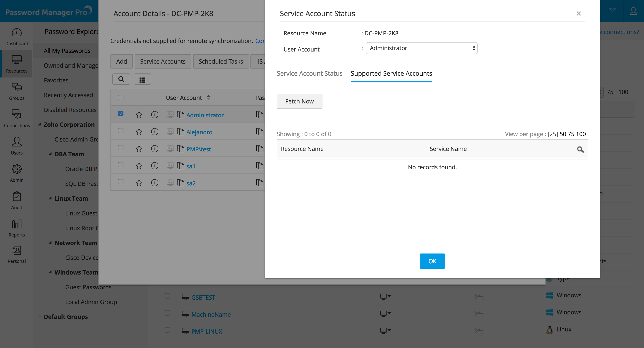
Task: Click the search magnifier in Service Name header
Action: coord(580,149)
